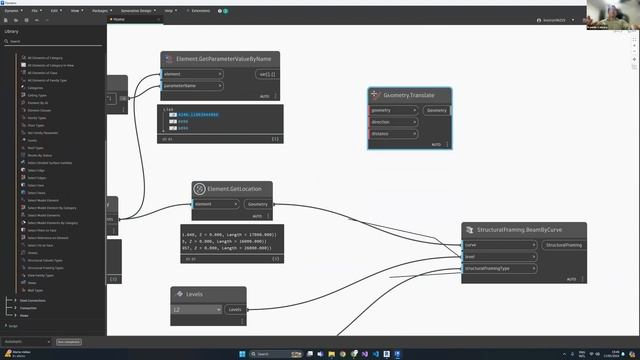Click the Element.GetLocation node icon
The height and width of the screenshot is (360, 640).
click(199, 189)
